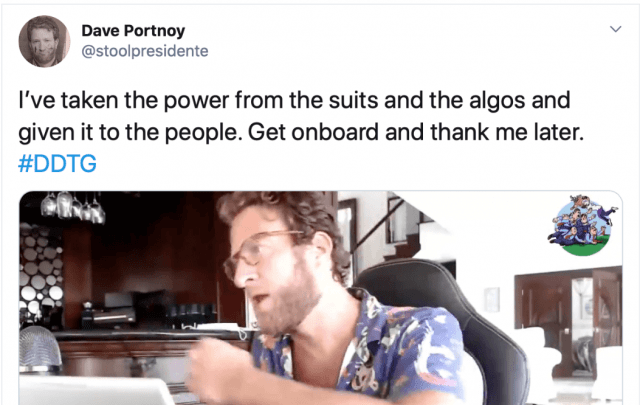
Task: Click the laptop lid in video corner
Action: pyautogui.click(x=96, y=391)
